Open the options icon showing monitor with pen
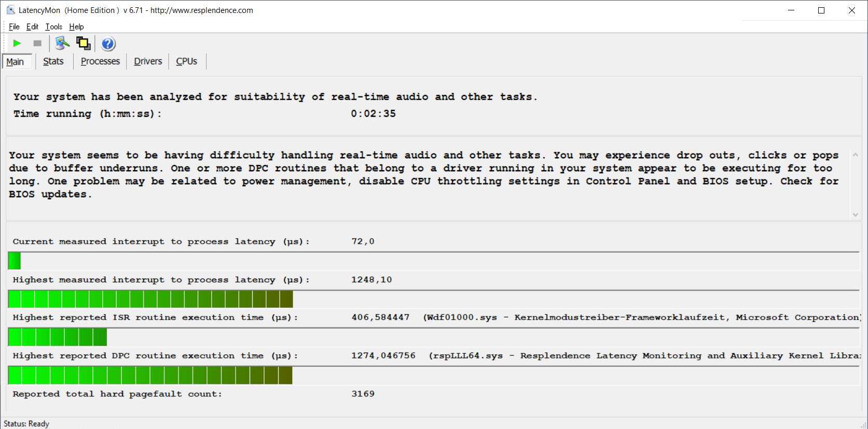 tap(62, 44)
